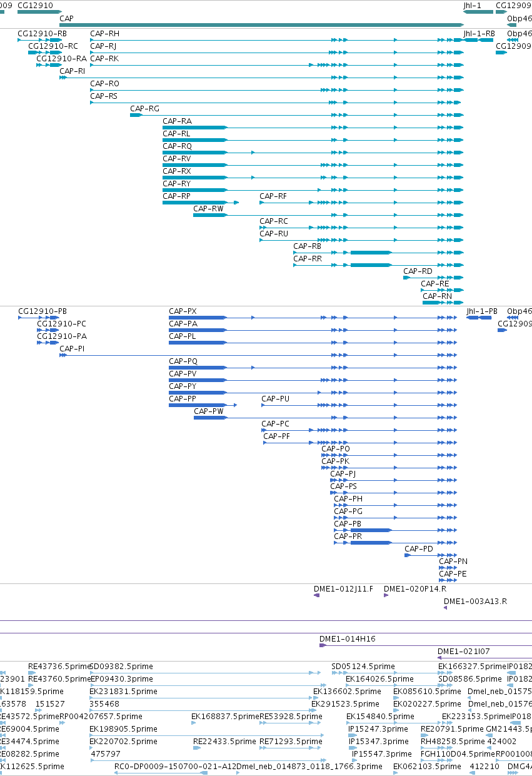Select clone DME1-012J11.F
Screen dimensions: 532x776
(x=316, y=595)
